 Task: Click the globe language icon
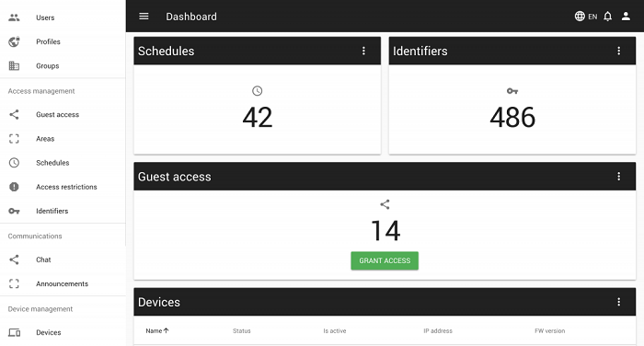point(580,17)
